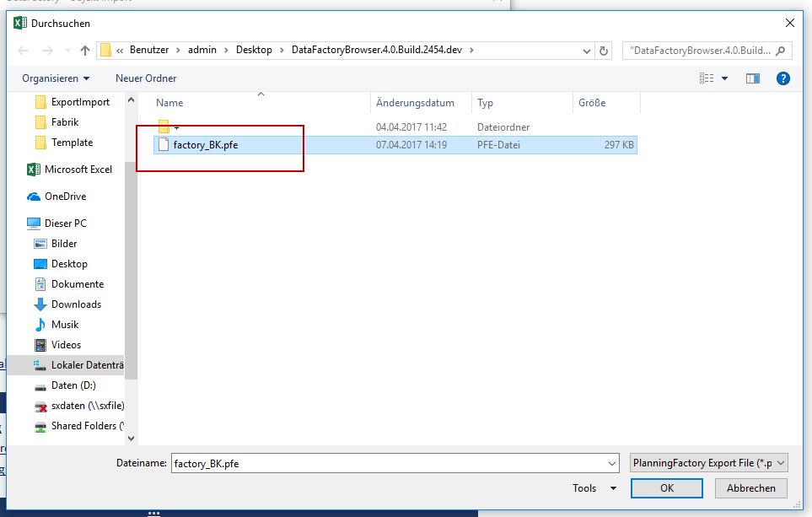
Task: Open the Tools menu
Action: 594,488
